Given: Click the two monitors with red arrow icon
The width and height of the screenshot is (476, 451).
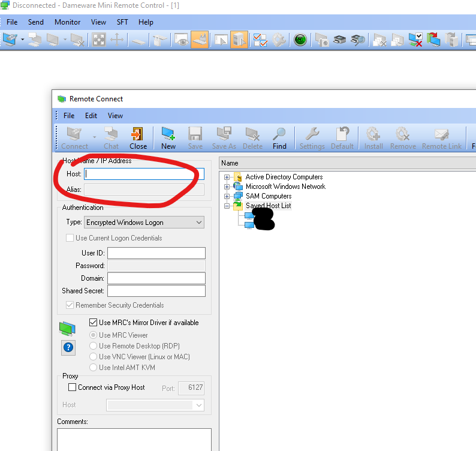Looking at the screenshot, I should tap(433, 40).
